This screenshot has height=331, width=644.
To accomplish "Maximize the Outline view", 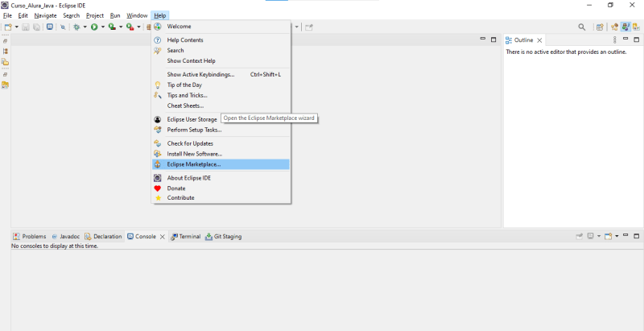I will (x=636, y=39).
